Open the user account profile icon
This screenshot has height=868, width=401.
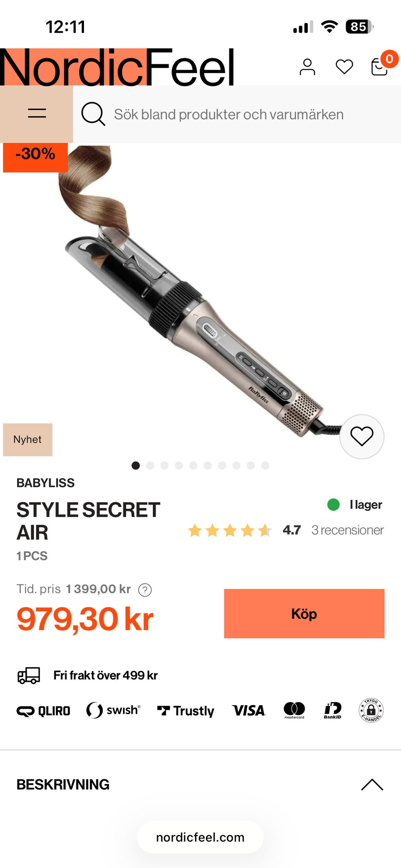[307, 67]
